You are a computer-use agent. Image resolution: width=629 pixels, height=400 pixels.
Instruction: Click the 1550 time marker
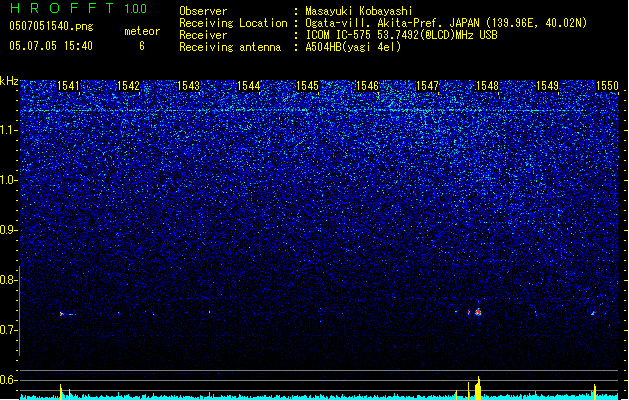tap(607, 86)
